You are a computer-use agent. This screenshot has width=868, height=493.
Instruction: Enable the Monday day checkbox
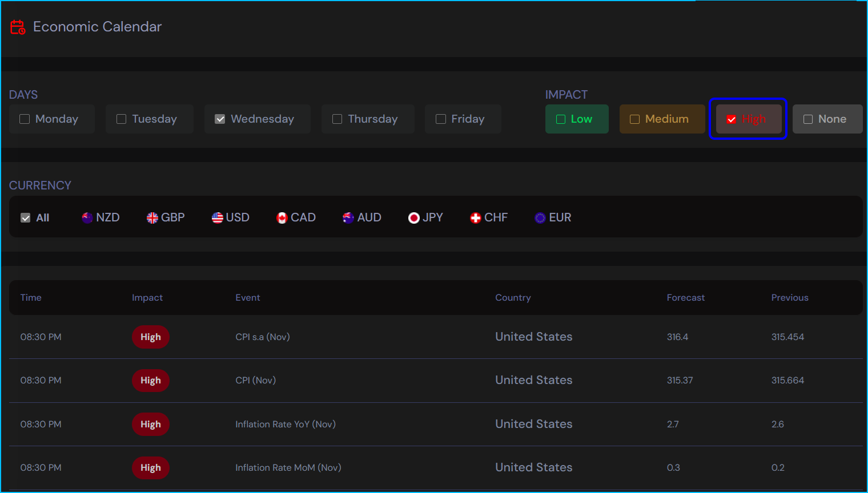tap(25, 119)
